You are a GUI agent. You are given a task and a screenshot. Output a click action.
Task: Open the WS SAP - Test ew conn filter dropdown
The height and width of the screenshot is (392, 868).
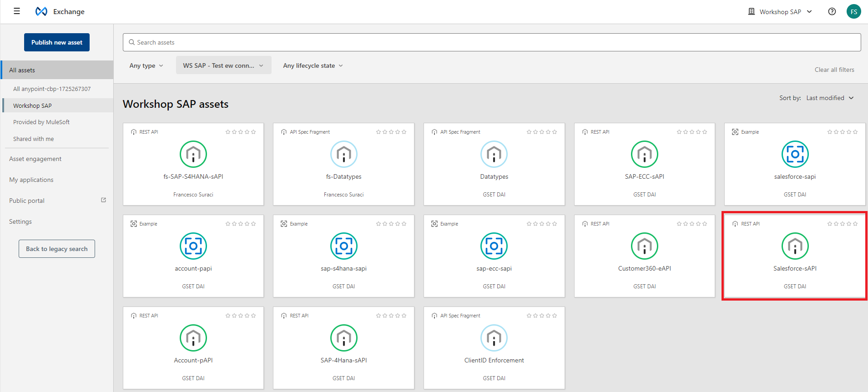coord(223,65)
